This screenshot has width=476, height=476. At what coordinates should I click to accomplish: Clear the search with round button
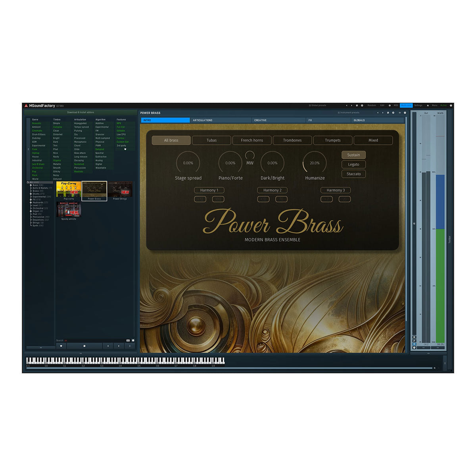[x=133, y=340]
